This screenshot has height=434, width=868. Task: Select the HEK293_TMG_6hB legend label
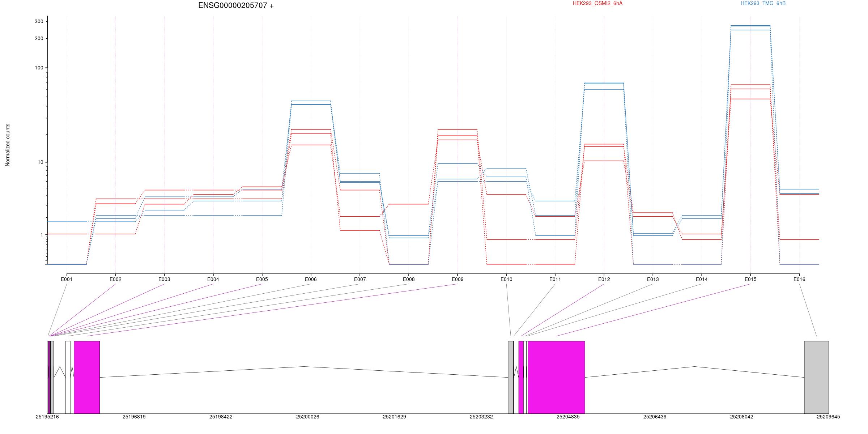763,3
